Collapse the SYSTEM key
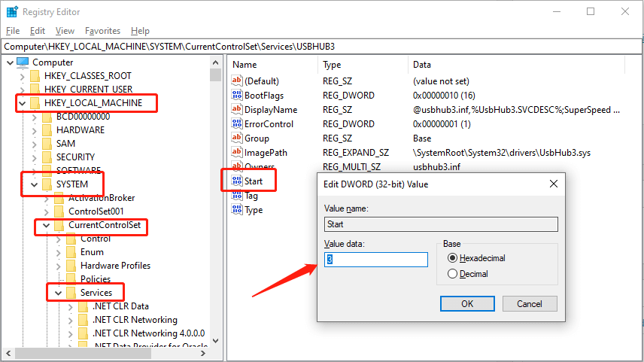644x362 pixels. click(34, 184)
